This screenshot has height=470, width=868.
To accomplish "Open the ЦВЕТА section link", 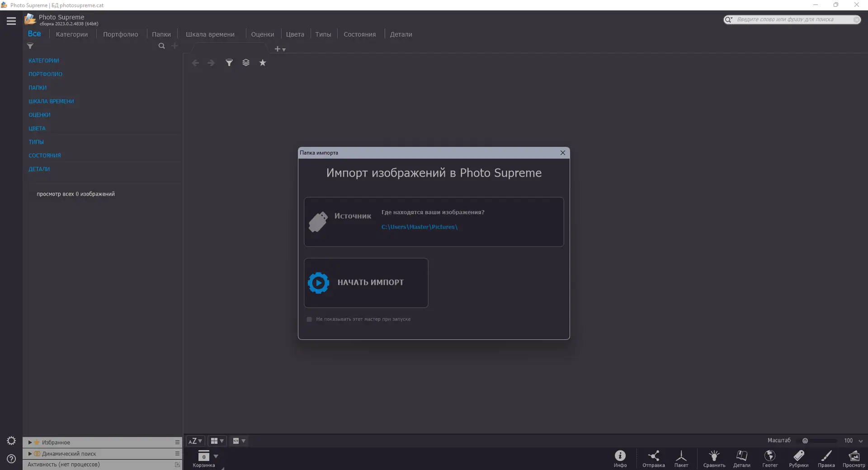I will click(x=37, y=128).
